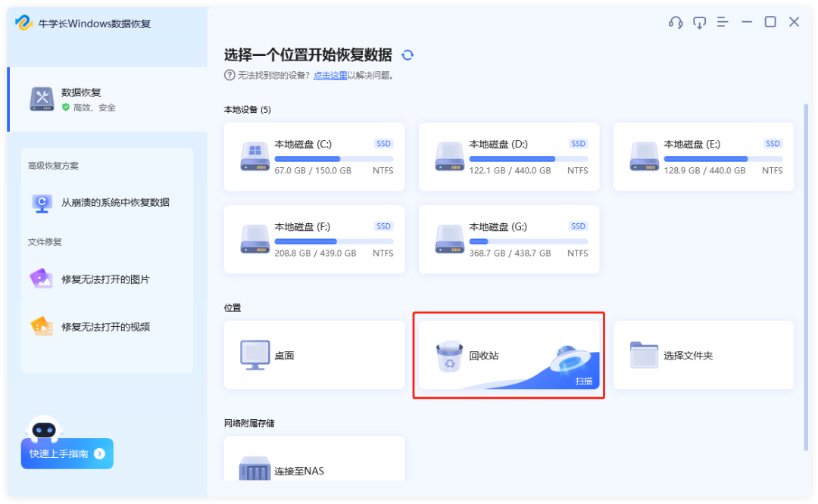Image resolution: width=818 pixels, height=504 pixels.
Task: Open the video repair tool icon
Action: tap(42, 326)
